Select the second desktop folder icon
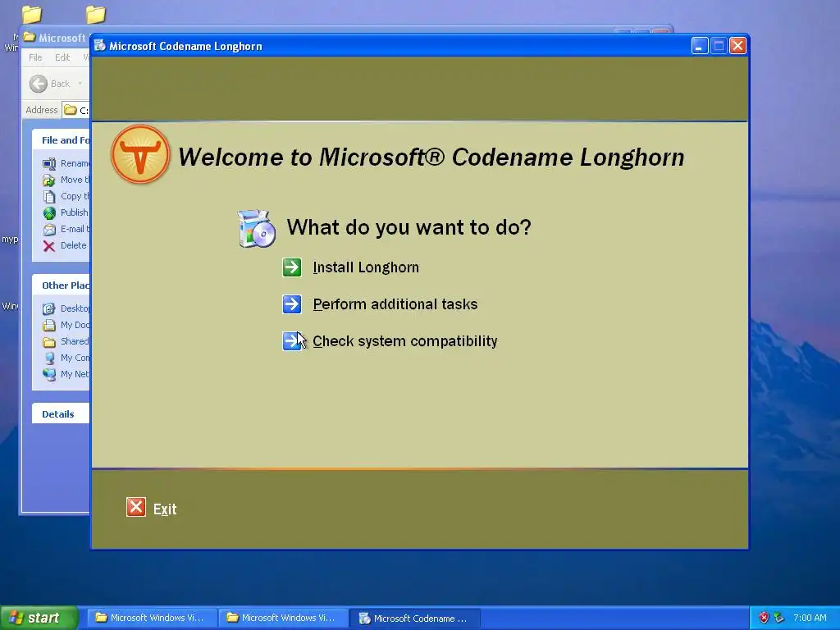 (96, 14)
